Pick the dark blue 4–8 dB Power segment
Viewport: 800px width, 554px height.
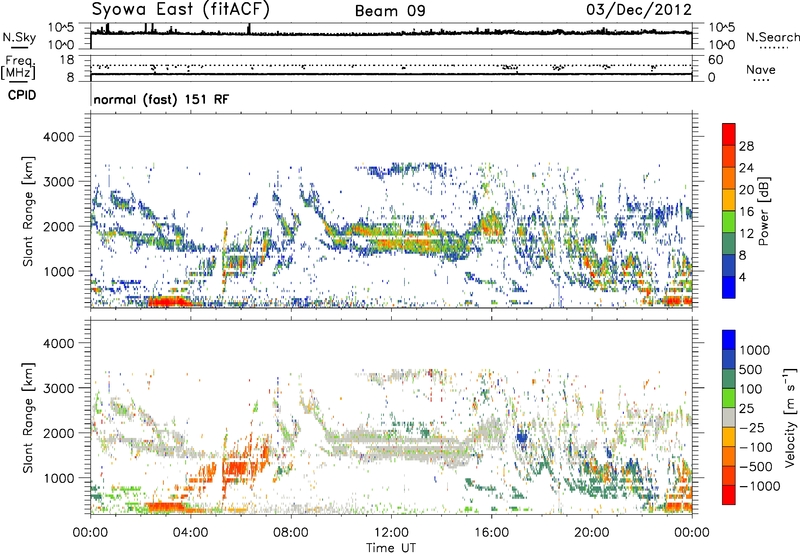tap(729, 266)
